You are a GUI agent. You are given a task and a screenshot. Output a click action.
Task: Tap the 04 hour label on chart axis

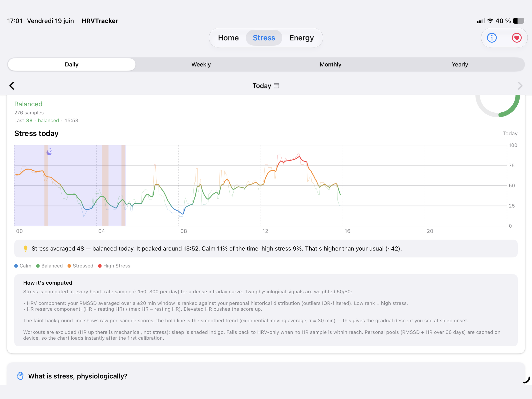pos(101,231)
